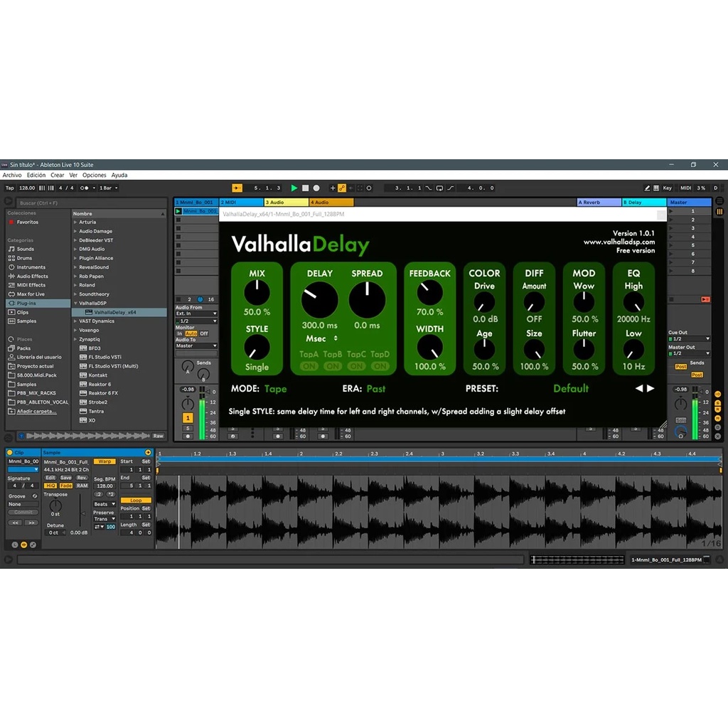The width and height of the screenshot is (728, 728).
Task: Select Max for Live category
Action: pos(31,294)
